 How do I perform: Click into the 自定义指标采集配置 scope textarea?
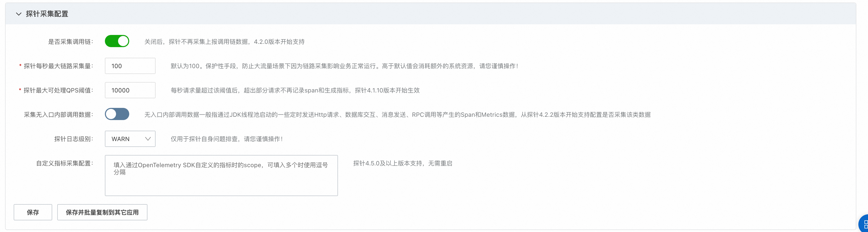click(x=221, y=176)
